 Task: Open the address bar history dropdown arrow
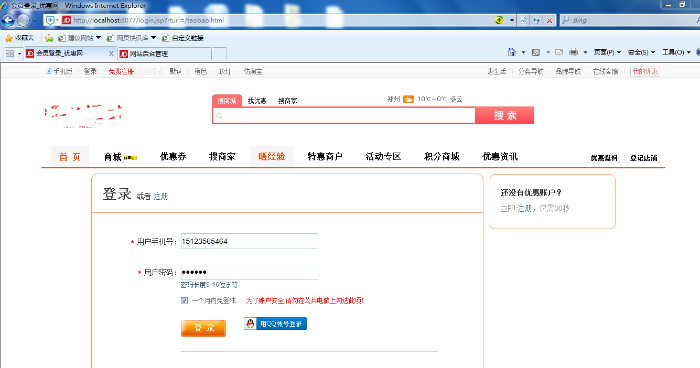tap(512, 20)
